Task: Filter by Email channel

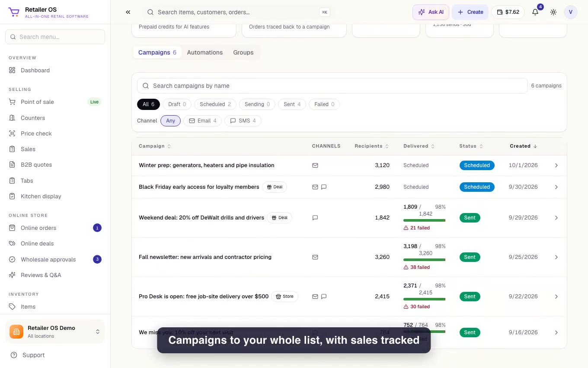Action: tap(203, 121)
